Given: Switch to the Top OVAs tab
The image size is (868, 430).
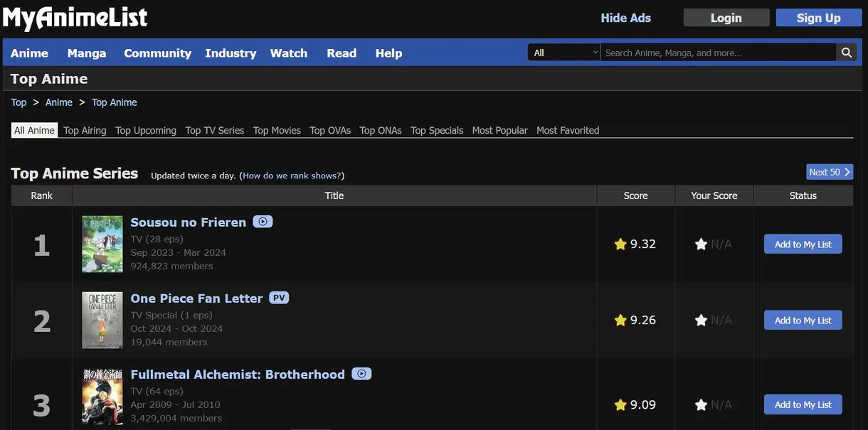Looking at the screenshot, I should point(330,130).
